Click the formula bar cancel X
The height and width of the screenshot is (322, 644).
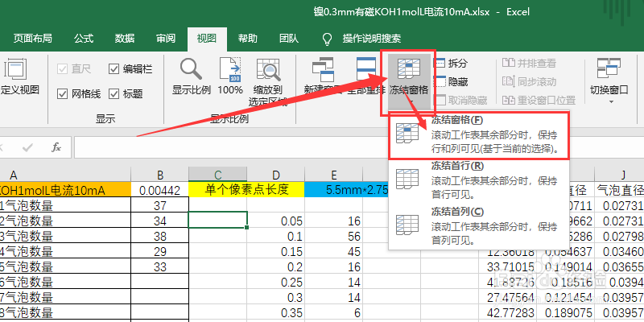[2, 147]
